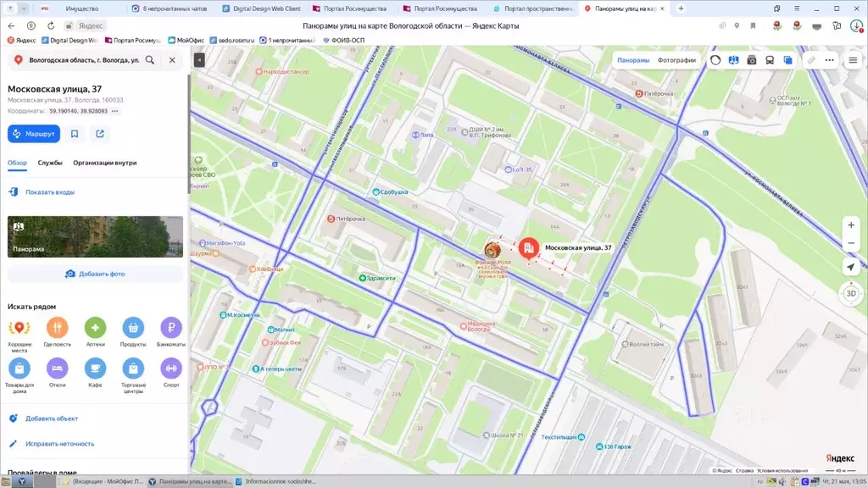Open the Организации внутри tab

click(x=104, y=163)
